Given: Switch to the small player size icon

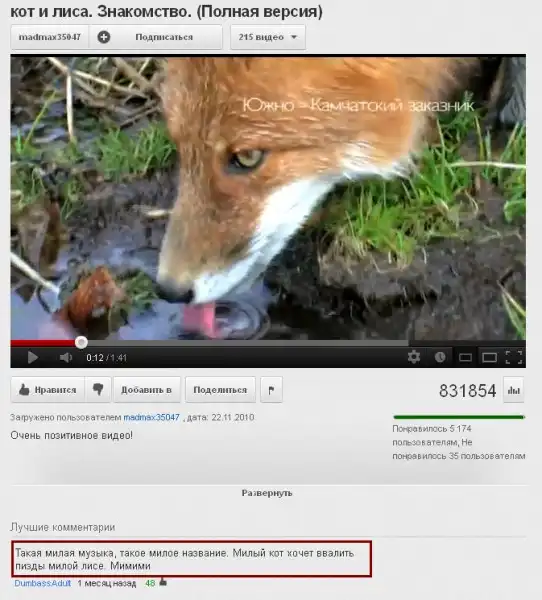Looking at the screenshot, I should click(465, 357).
